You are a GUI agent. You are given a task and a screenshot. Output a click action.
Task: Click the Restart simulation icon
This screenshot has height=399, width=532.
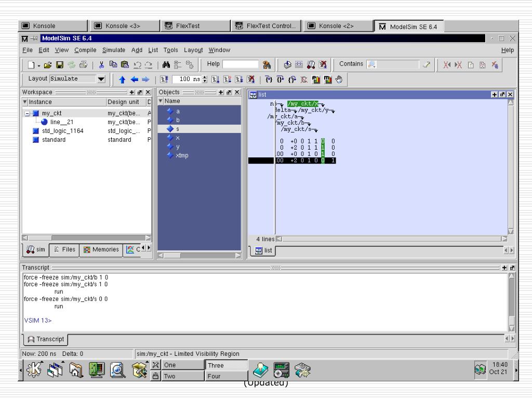pos(164,79)
